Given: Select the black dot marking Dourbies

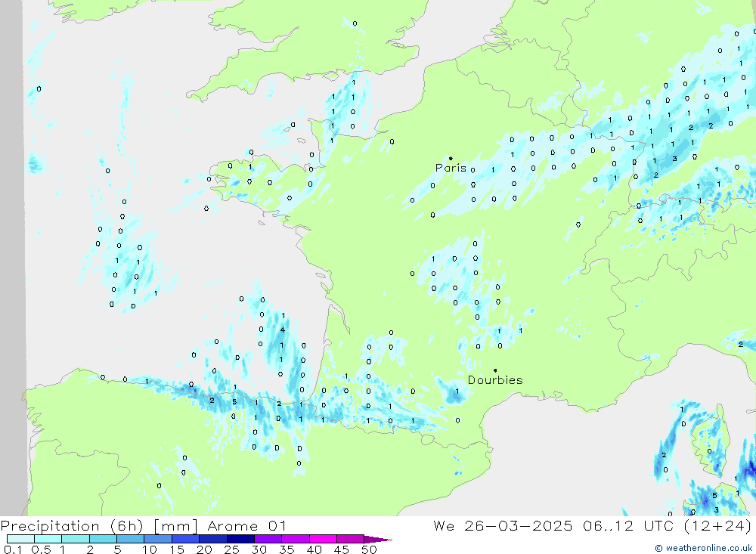Looking at the screenshot, I should (495, 370).
